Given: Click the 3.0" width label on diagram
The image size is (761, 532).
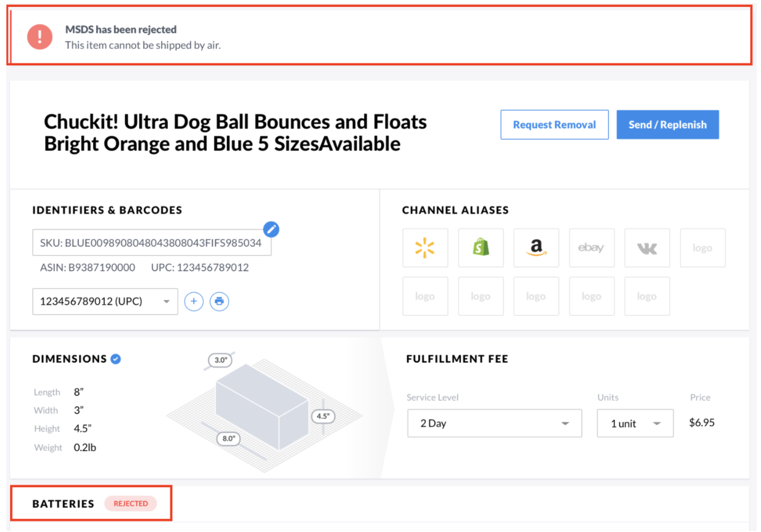Looking at the screenshot, I should (221, 360).
